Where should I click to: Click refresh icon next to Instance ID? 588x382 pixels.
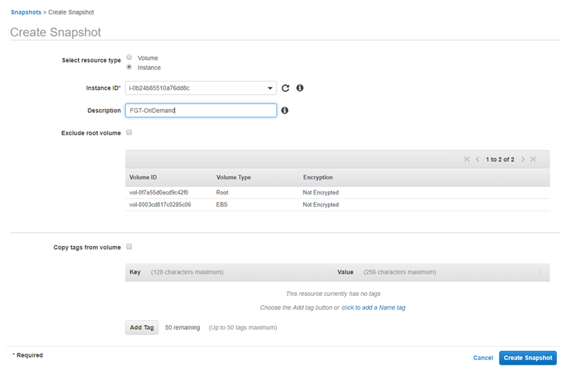[x=285, y=88]
